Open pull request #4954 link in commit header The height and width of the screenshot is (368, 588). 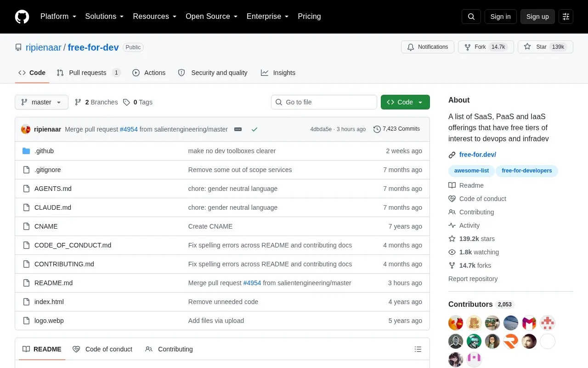click(129, 129)
